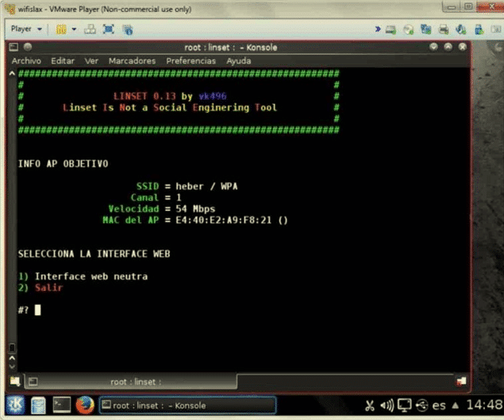The image size is (504, 420).
Task: Click the 'SSID = heber / WPA' line
Action: (x=187, y=187)
